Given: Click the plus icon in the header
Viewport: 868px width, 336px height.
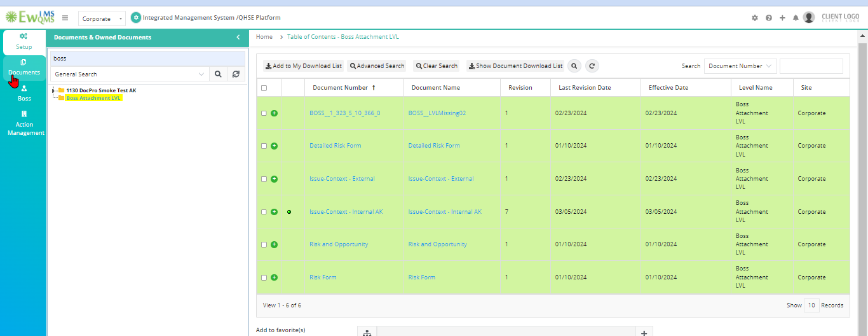Looking at the screenshot, I should tap(782, 18).
